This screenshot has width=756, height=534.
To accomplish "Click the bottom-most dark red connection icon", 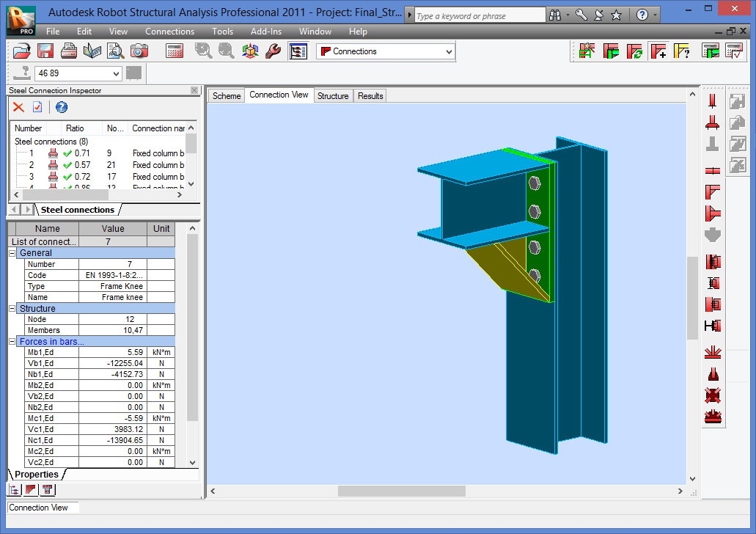I will 713,417.
